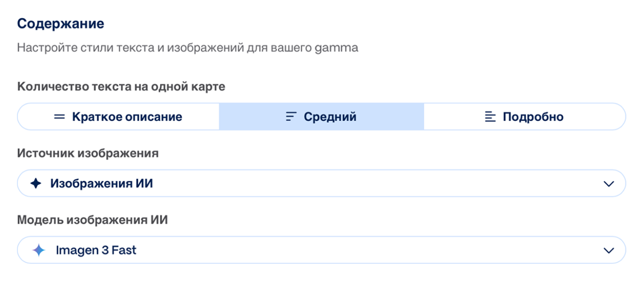Click the two-line icon for brief text
Screen dimensions: 644x290
[59, 117]
